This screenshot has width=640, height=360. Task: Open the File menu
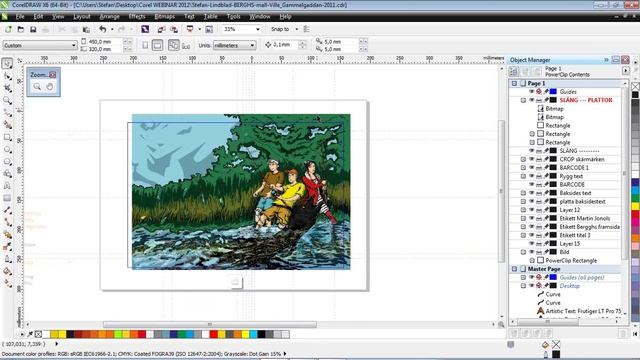pyautogui.click(x=20, y=17)
